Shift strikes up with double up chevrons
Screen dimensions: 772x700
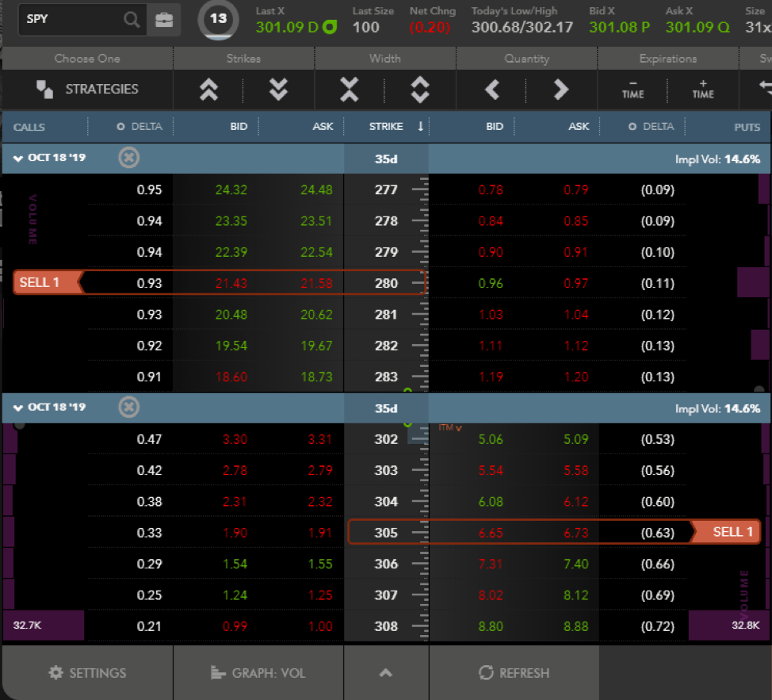pos(208,90)
